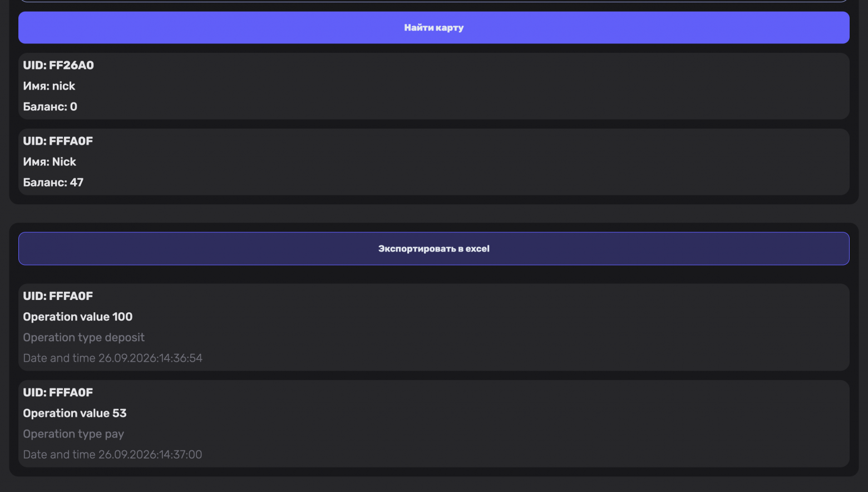
Task: Click the Найти карту button
Action: click(x=433, y=27)
